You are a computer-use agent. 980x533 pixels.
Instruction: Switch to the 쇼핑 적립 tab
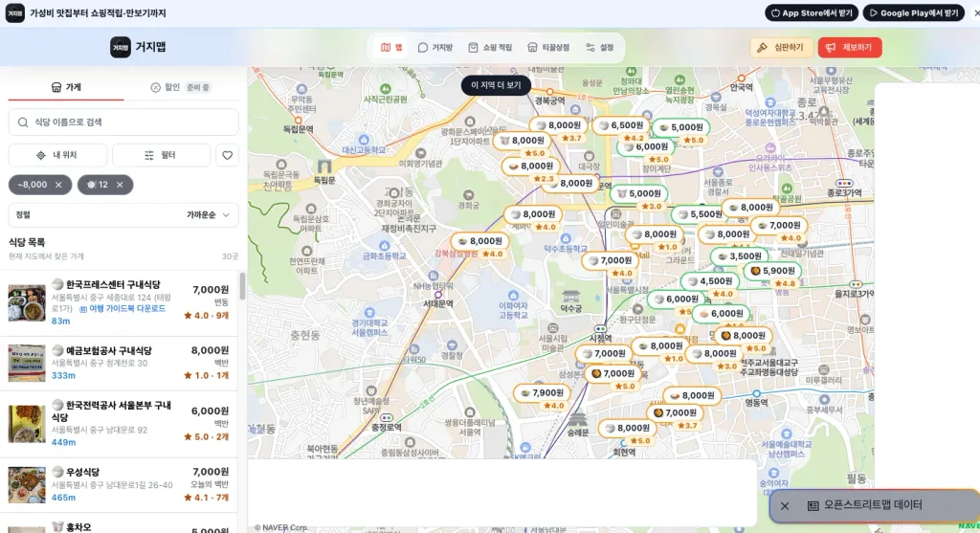coord(490,48)
